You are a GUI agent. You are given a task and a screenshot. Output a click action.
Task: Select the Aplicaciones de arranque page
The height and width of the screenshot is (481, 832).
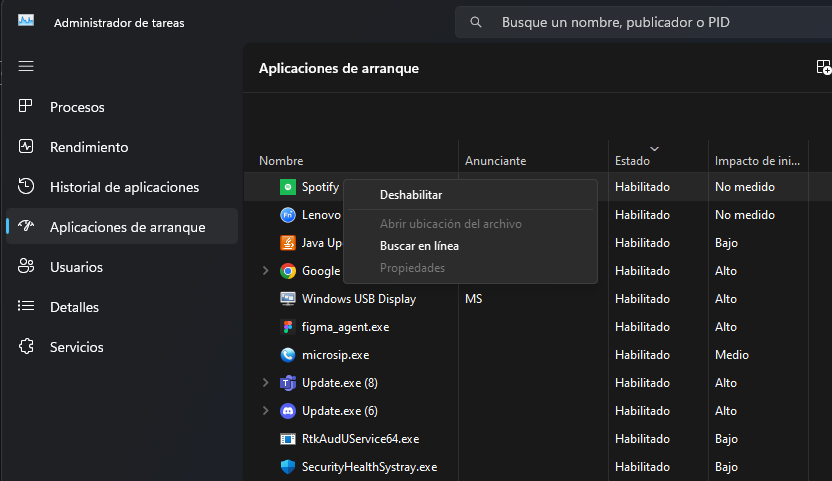pos(122,227)
